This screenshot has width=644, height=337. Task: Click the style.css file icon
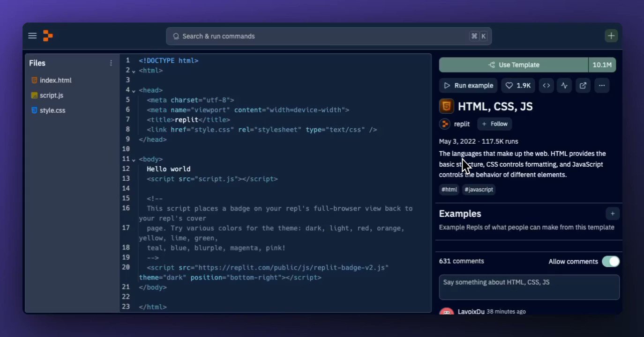coord(34,110)
